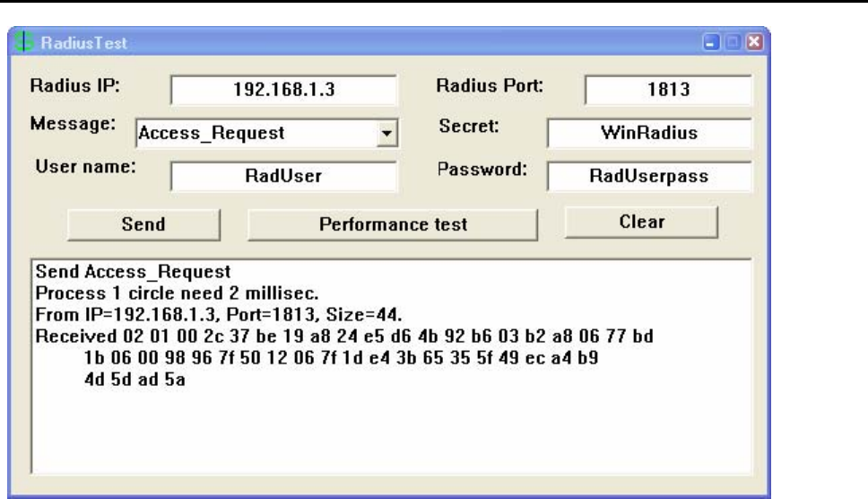The image size is (868, 499).
Task: Click the 'User name:' label
Action: click(86, 167)
